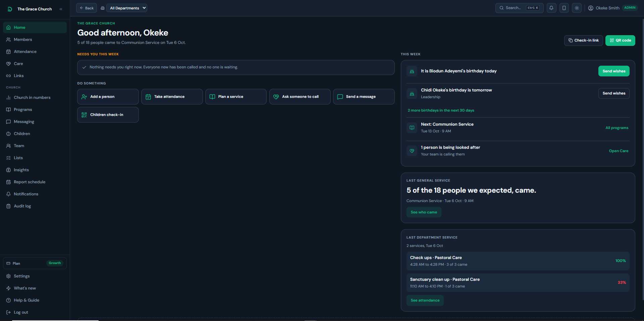Open the Notifications sidebar item
The height and width of the screenshot is (321, 644).
(35, 194)
